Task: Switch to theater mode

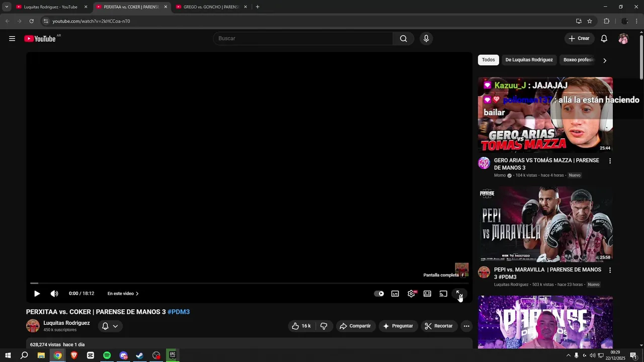Action: [x=427, y=294]
